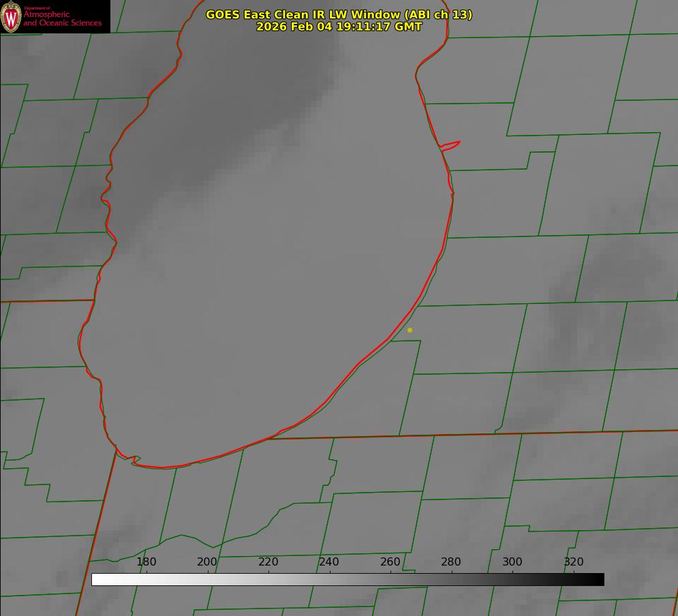Click the yellow location marker dot
Screen dimensions: 678x616
pyautogui.click(x=410, y=330)
